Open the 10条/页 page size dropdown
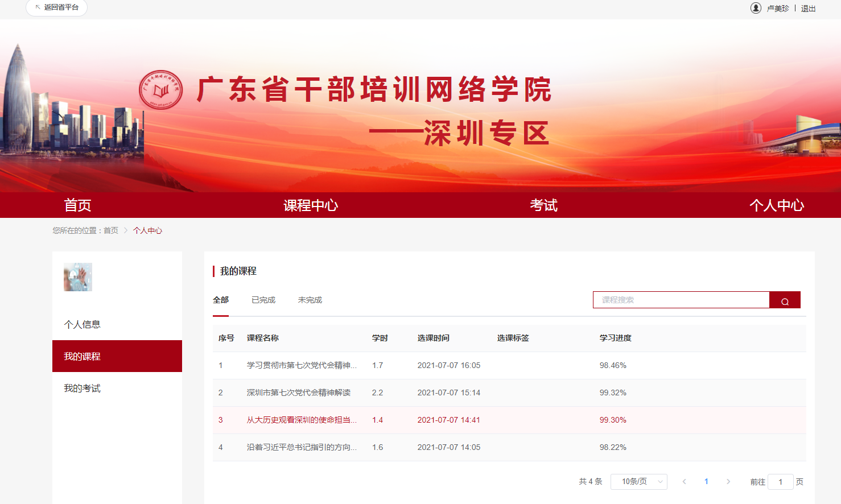The width and height of the screenshot is (841, 504). (638, 482)
